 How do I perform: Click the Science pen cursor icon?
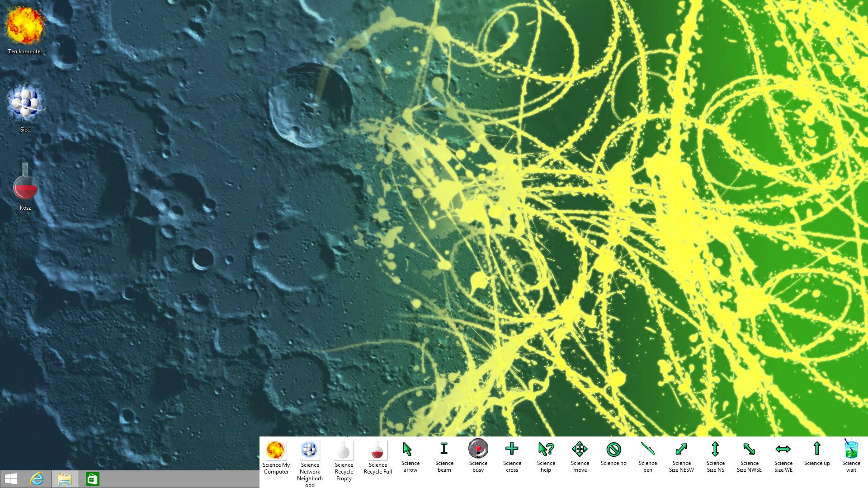[647, 449]
